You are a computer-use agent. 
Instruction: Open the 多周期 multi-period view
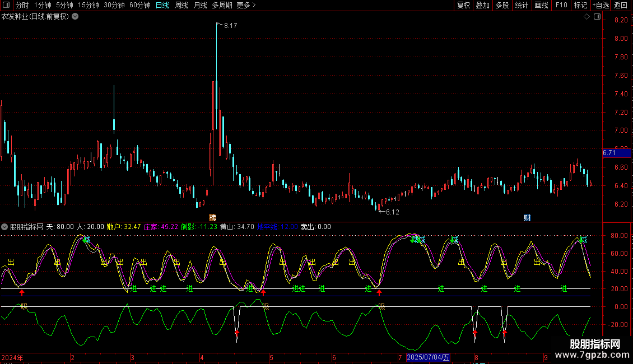coord(222,5)
